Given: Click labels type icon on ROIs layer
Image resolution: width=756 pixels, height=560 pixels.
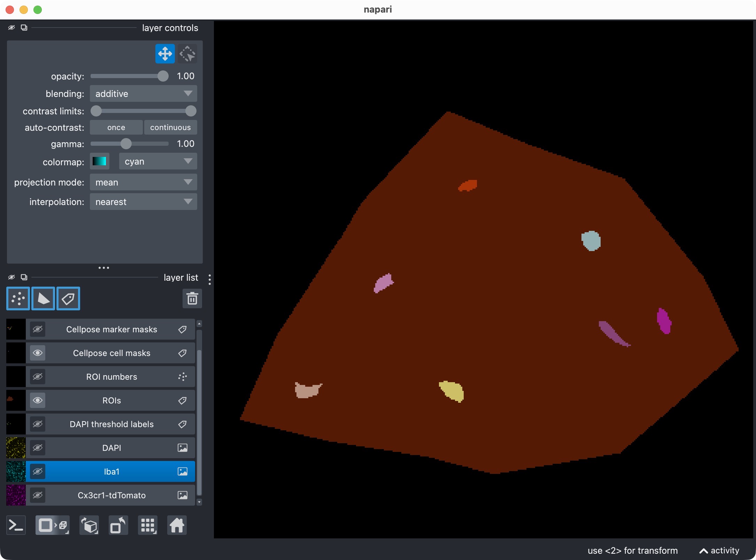Looking at the screenshot, I should pos(183,401).
